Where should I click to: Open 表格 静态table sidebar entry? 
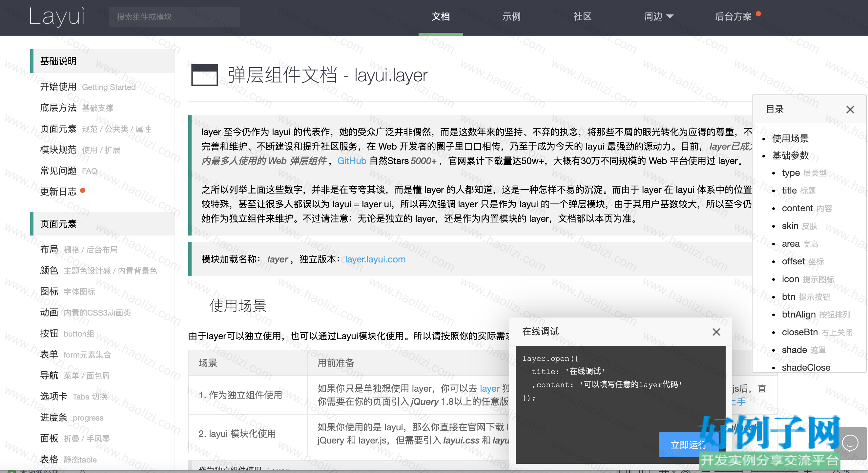click(68, 459)
